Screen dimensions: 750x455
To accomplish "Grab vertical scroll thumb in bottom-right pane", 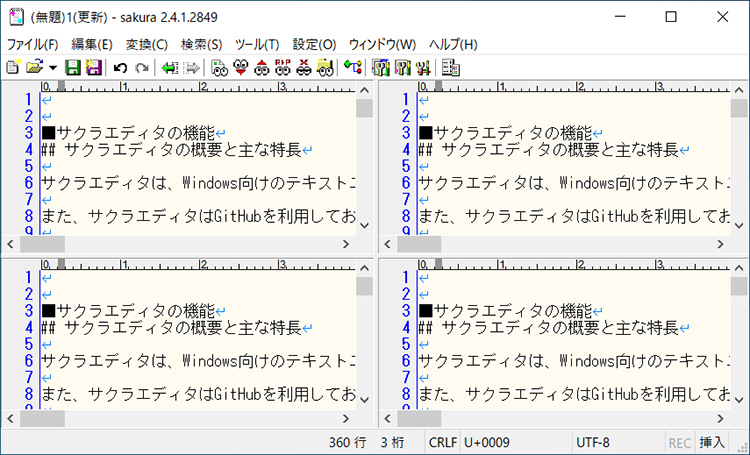I will coord(739,287).
